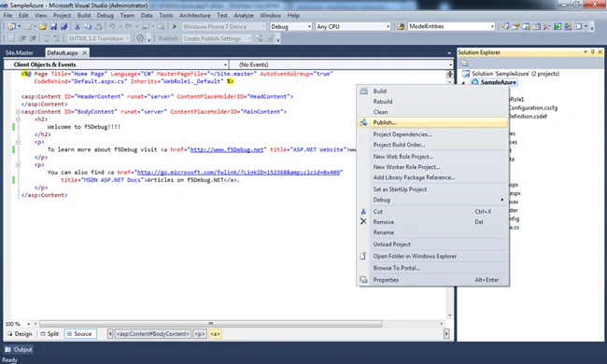Open the Any CPU platform dropdown

point(388,26)
